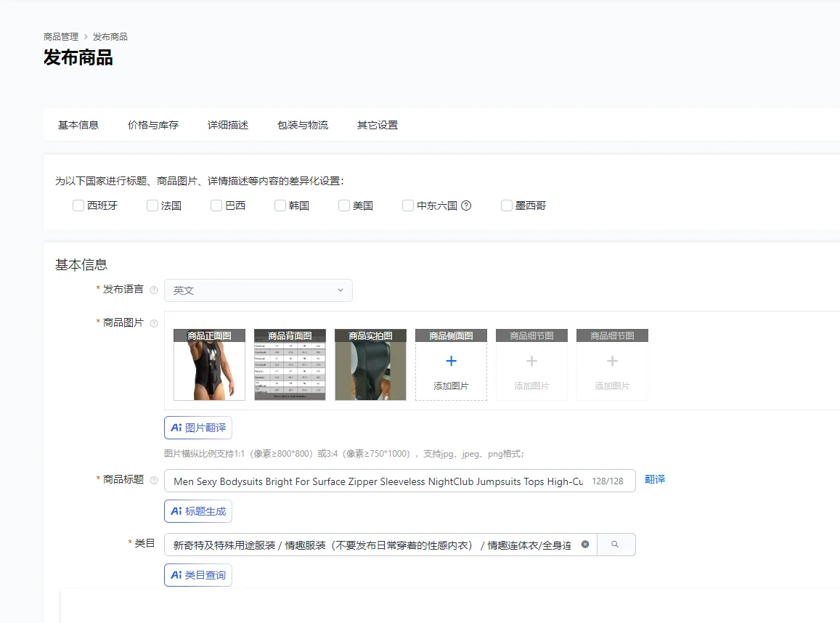Viewport: 840px width, 623px height.
Task: Check the 西班牙 checkbox
Action: coord(78,205)
